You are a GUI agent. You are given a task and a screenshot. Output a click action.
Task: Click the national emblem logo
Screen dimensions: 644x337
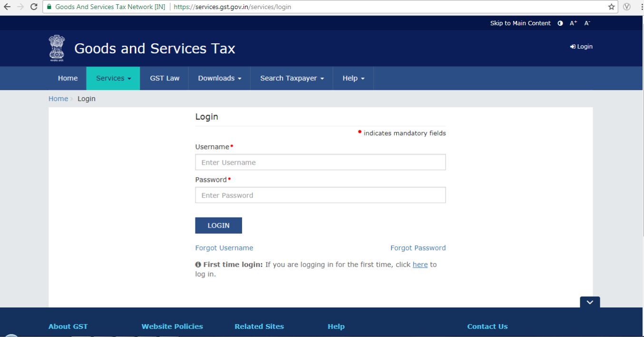click(57, 48)
